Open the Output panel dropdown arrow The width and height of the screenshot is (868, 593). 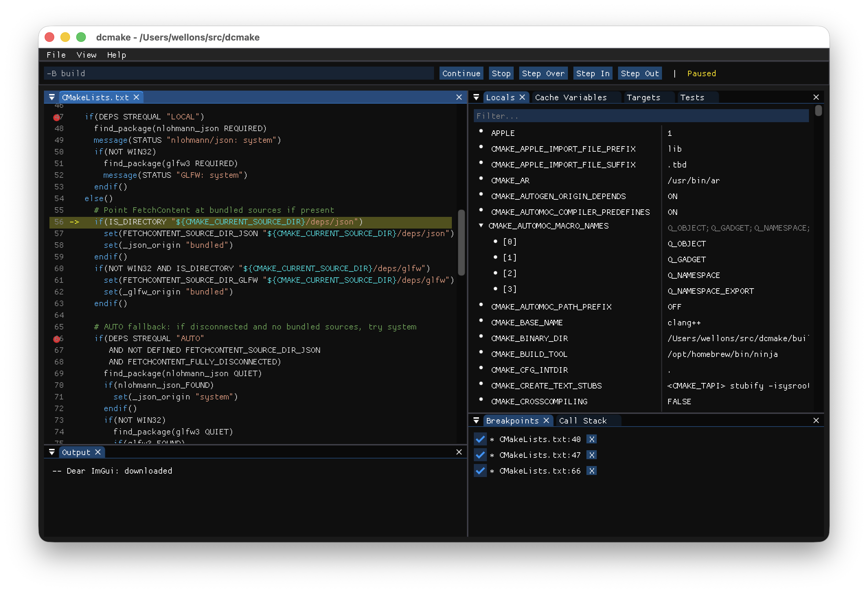click(52, 452)
